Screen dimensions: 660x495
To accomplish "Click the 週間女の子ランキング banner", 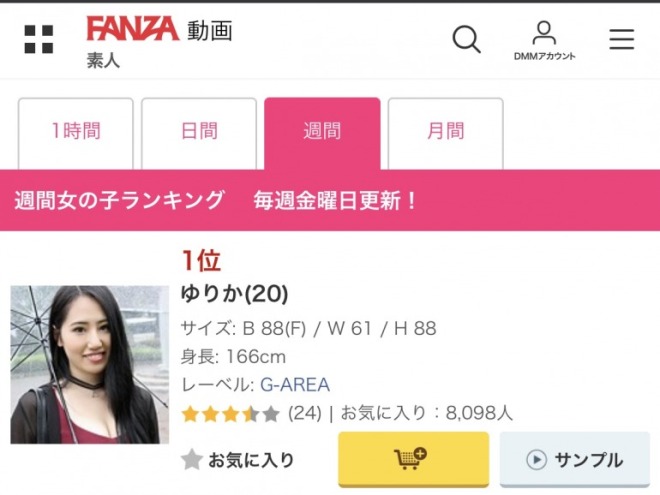I will pos(120,200).
